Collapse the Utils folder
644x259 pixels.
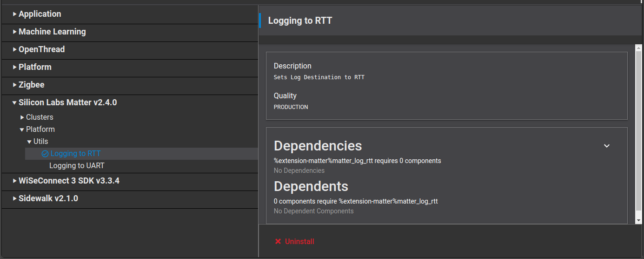pyautogui.click(x=30, y=142)
